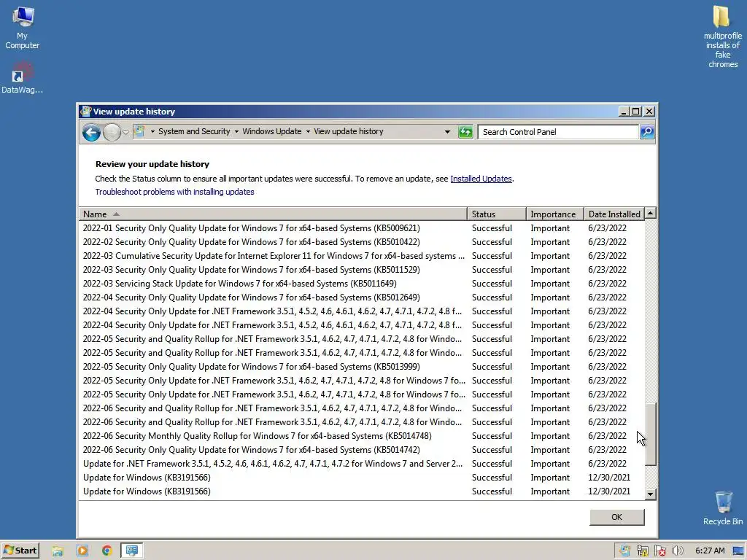Select Servicing Stack Update KB5011649 row
The height and width of the screenshot is (560, 747).
(x=362, y=284)
